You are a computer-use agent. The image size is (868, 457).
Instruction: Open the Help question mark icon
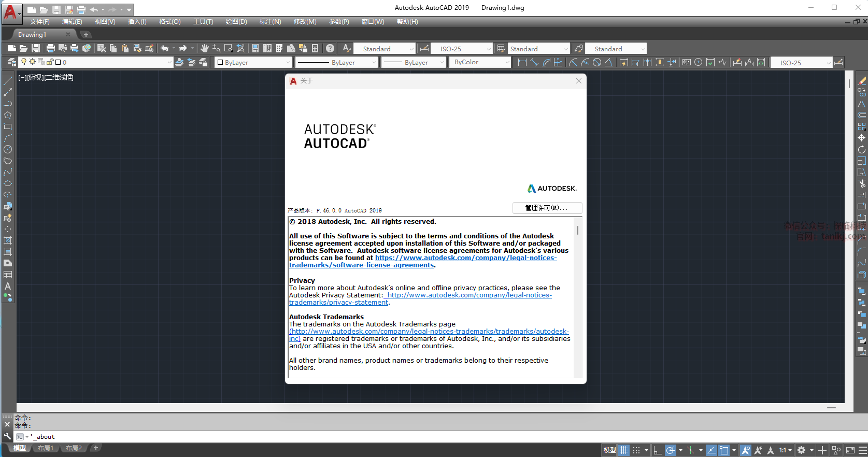pos(330,48)
